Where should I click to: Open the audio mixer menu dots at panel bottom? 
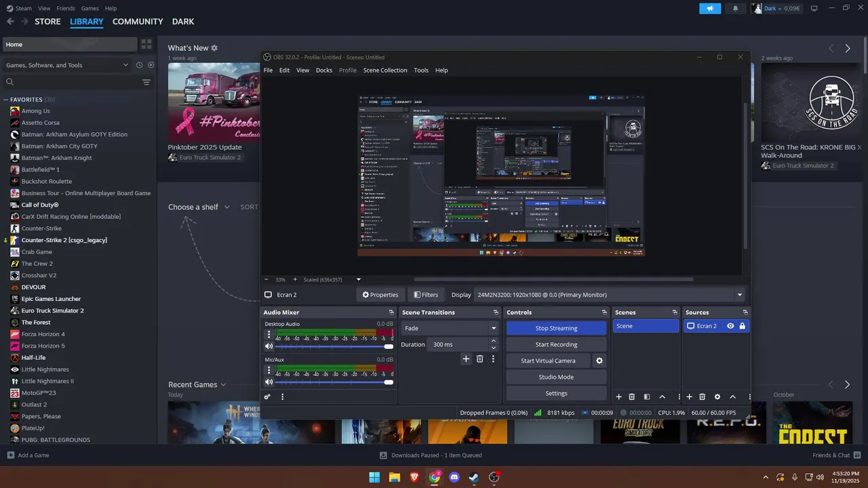tap(282, 396)
